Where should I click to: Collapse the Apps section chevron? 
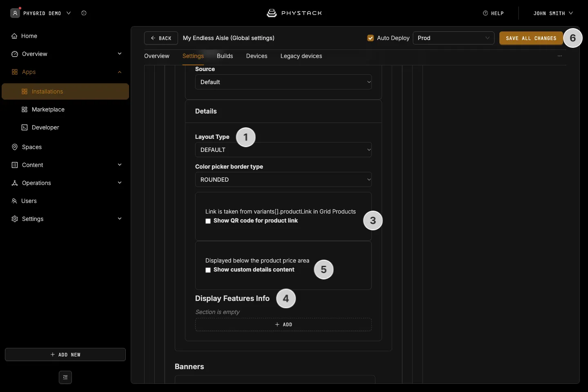click(x=120, y=72)
